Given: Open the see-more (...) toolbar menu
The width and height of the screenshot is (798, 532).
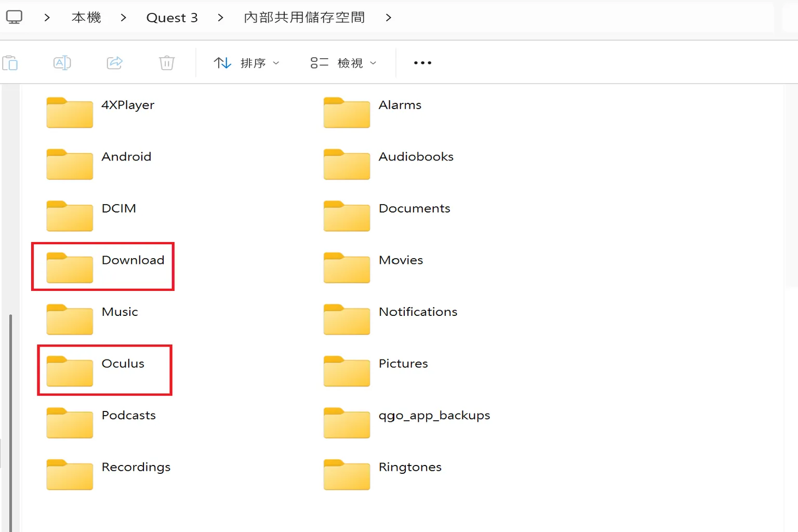Looking at the screenshot, I should click(422, 62).
